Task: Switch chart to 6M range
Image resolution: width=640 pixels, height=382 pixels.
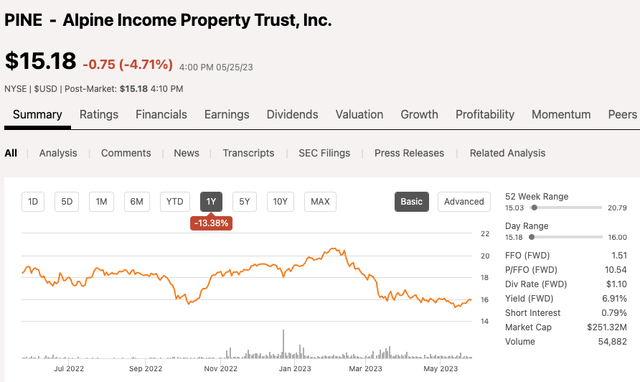Action: 137,202
